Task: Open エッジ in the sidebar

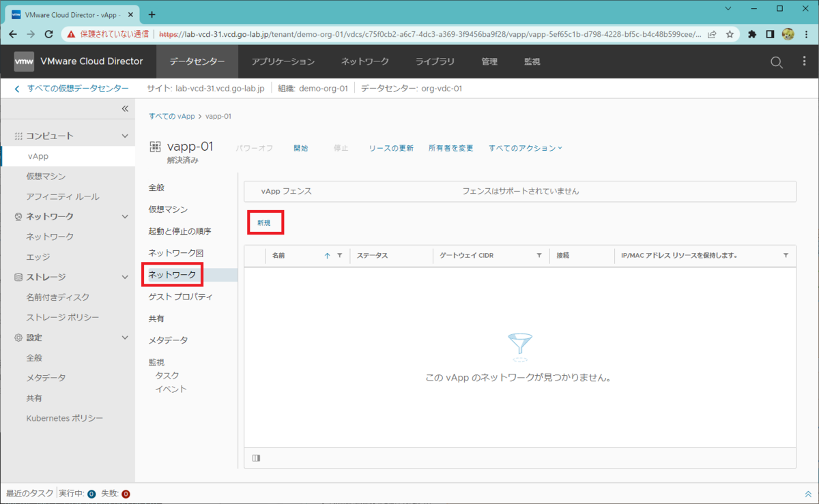Action: [38, 256]
